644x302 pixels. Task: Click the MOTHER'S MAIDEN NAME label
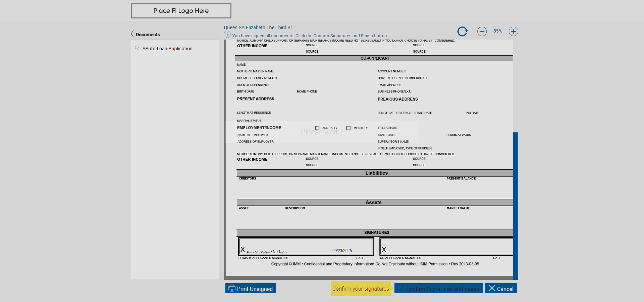click(x=255, y=71)
